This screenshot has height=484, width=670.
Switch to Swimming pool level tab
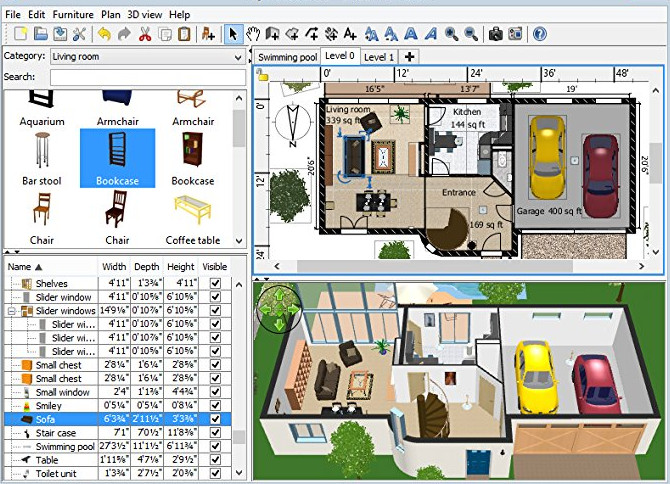pyautogui.click(x=287, y=57)
